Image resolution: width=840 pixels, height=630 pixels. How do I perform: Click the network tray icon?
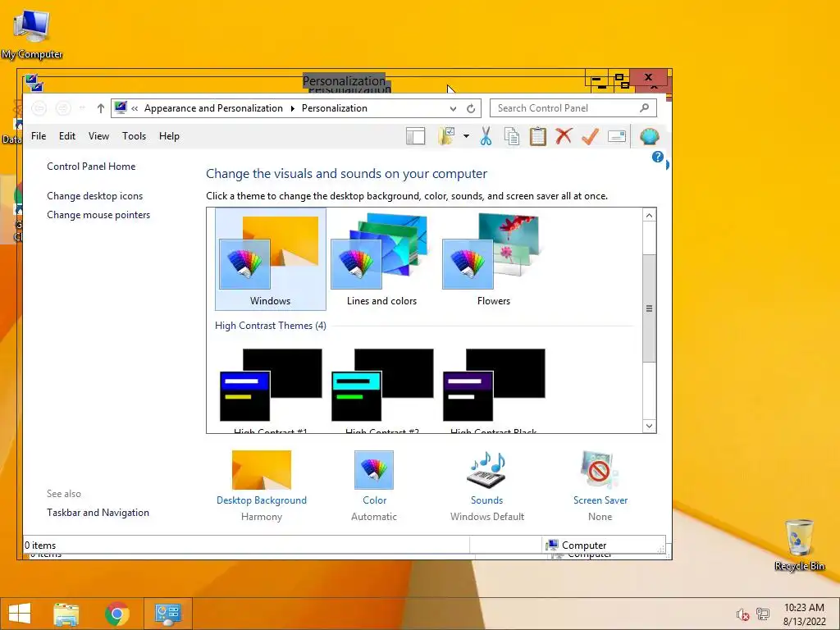click(763, 614)
